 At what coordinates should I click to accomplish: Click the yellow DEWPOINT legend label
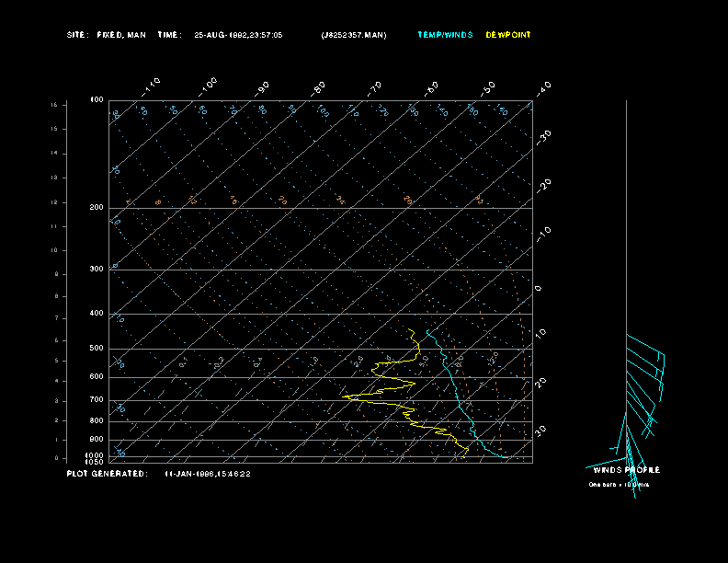tap(508, 35)
